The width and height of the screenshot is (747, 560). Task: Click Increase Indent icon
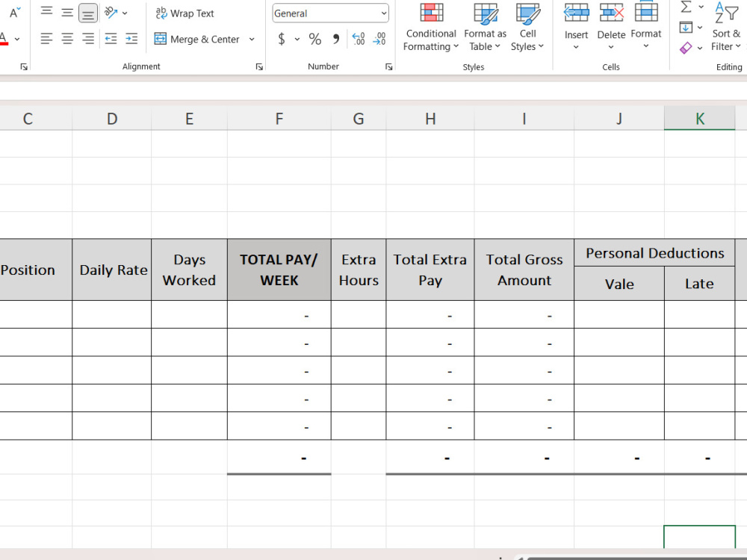tap(131, 39)
